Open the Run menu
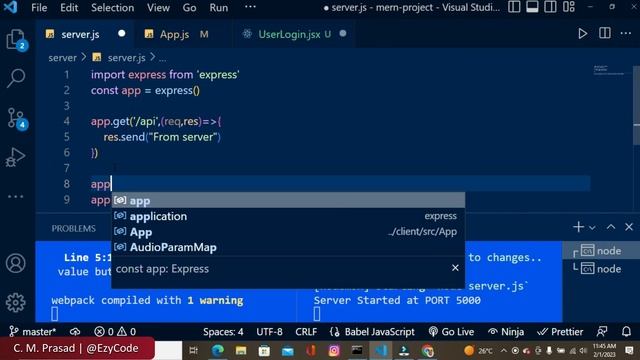 (219, 8)
